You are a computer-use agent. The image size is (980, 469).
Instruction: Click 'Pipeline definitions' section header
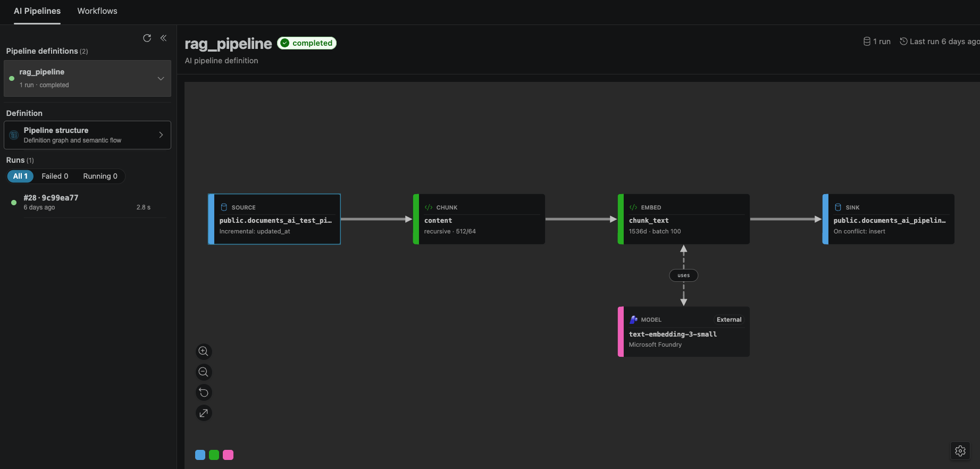tap(42, 51)
